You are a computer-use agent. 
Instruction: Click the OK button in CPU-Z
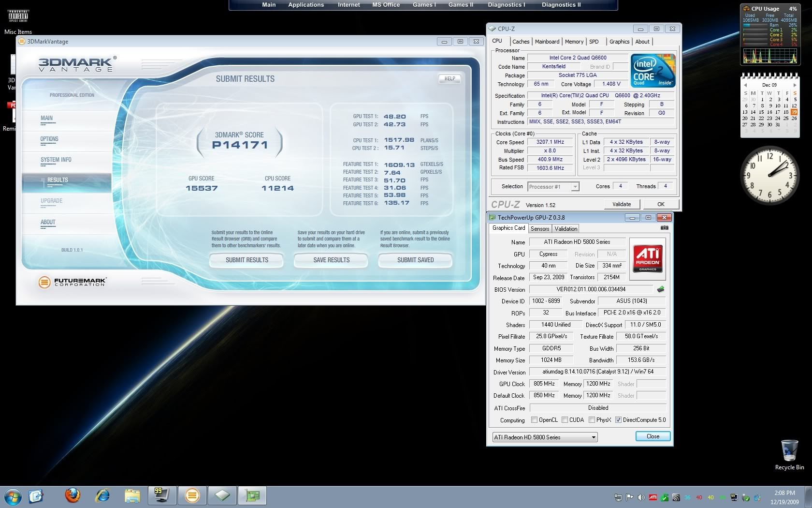[x=661, y=204]
